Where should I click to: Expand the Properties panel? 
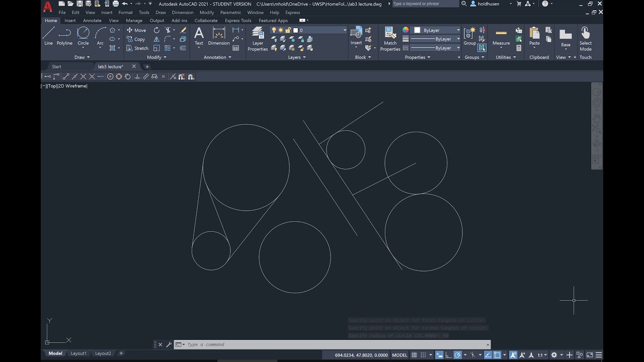(418, 57)
